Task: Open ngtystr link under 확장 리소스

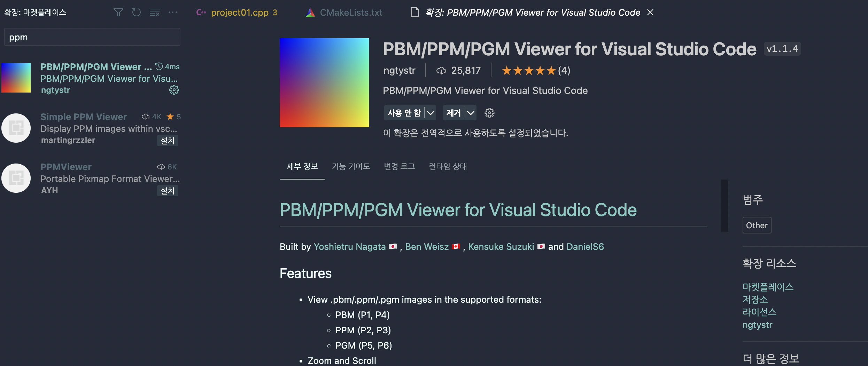Action: [757, 325]
